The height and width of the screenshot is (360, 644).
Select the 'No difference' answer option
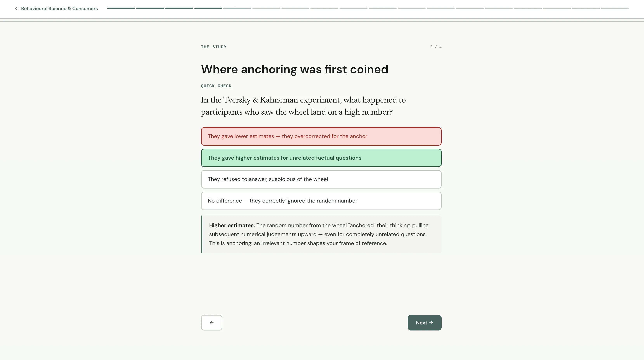[x=321, y=201]
